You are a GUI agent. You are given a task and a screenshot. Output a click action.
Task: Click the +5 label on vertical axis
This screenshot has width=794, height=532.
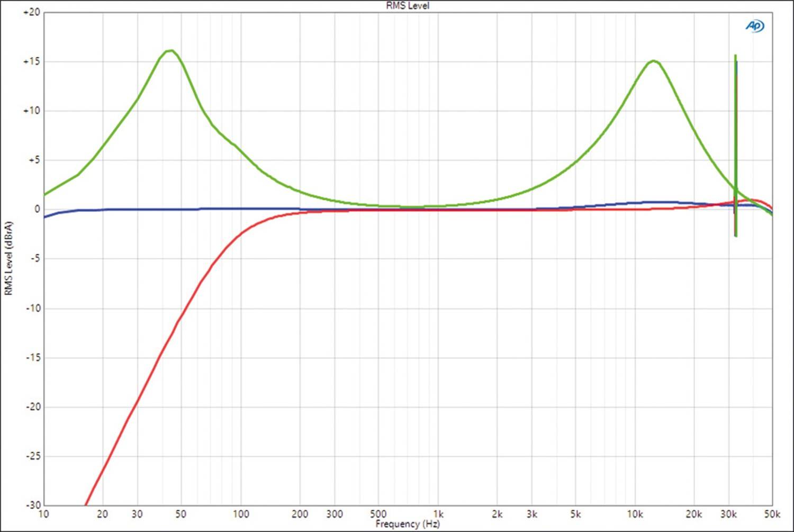coord(34,160)
